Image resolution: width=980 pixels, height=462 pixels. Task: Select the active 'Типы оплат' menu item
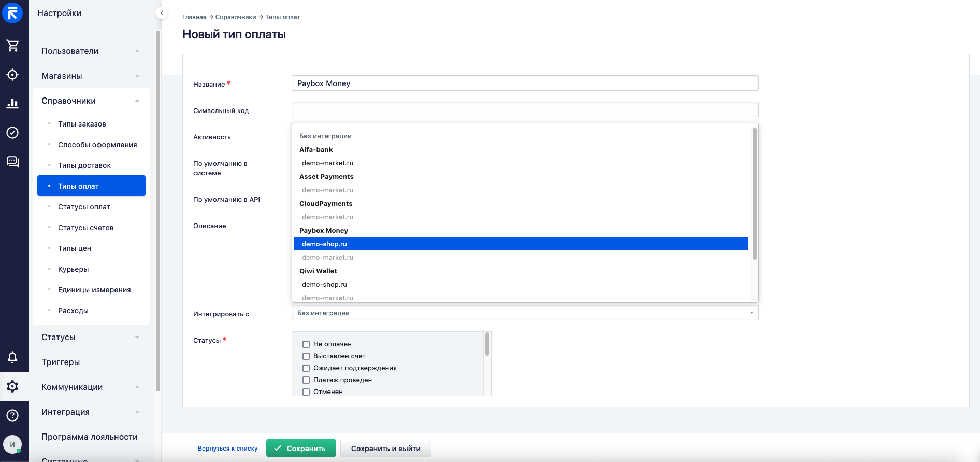pyautogui.click(x=91, y=186)
